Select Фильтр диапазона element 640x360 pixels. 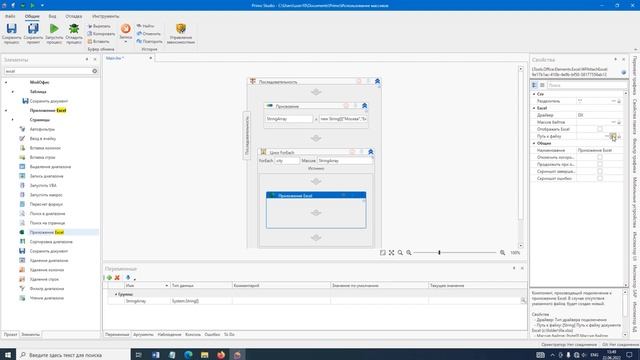coord(47,289)
